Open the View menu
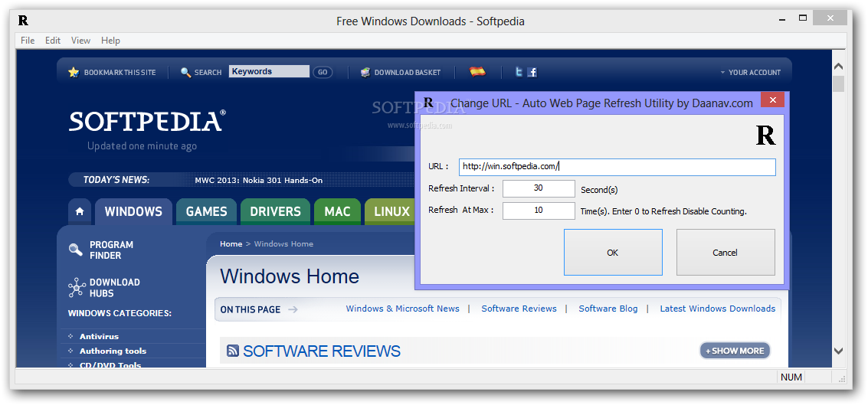 pyautogui.click(x=80, y=41)
